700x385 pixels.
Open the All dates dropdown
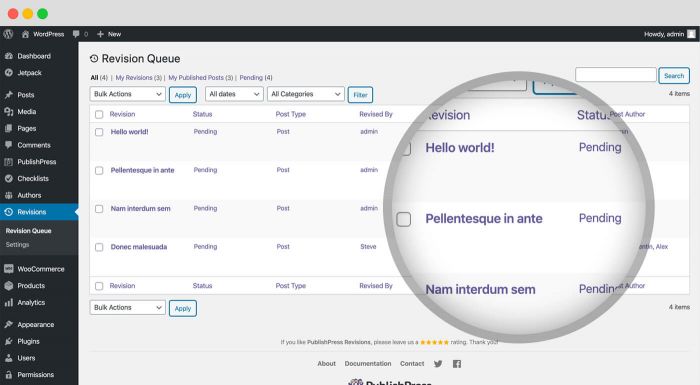click(234, 94)
